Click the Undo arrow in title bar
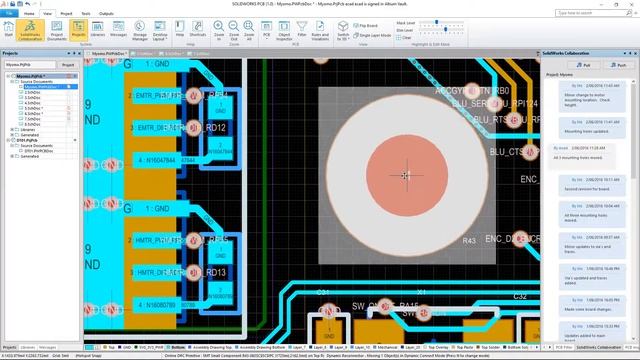This screenshot has height=360, width=640. [x=28, y=4]
